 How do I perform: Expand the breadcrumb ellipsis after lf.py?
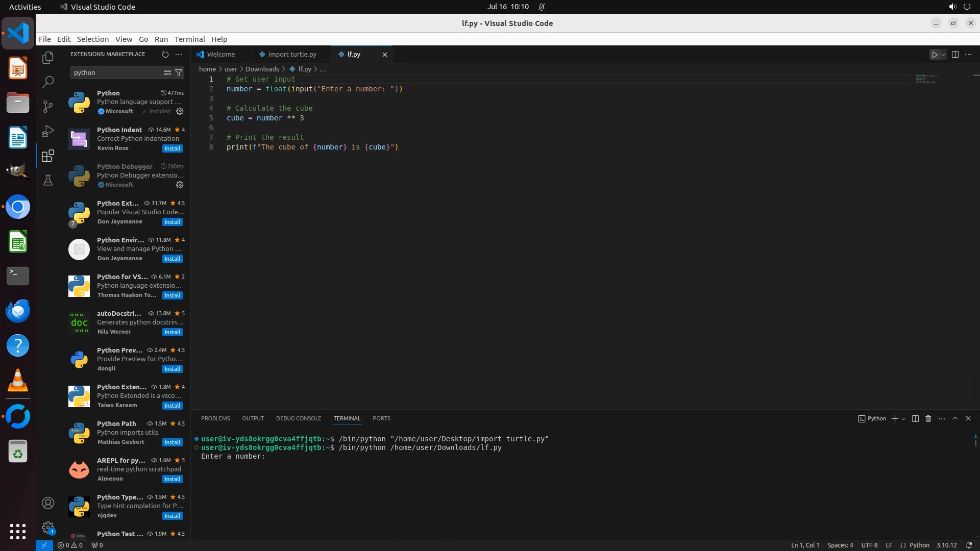pos(323,69)
